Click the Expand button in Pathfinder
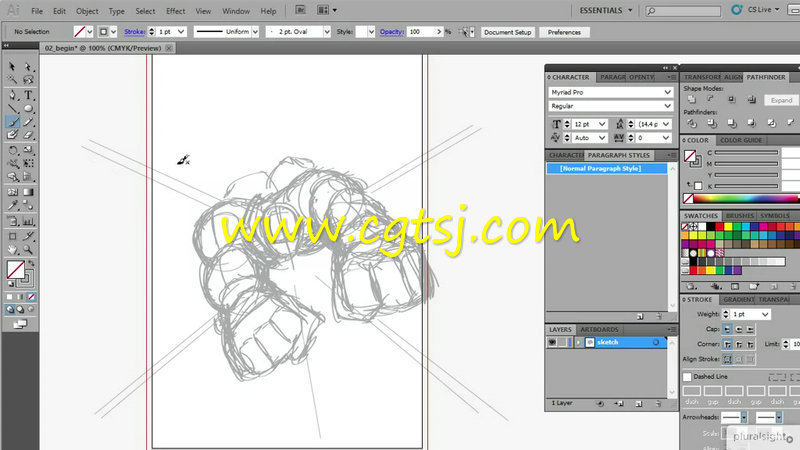Screen dimensions: 800x450 click(781, 101)
